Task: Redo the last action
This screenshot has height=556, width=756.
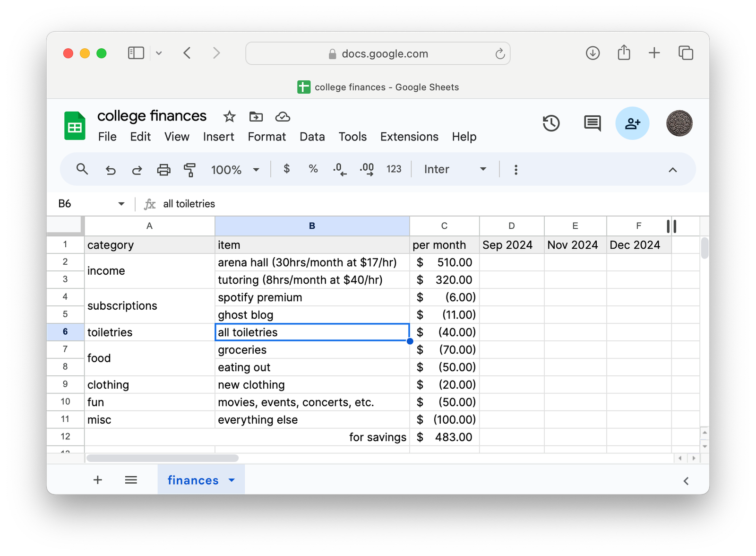Action: 137,170
